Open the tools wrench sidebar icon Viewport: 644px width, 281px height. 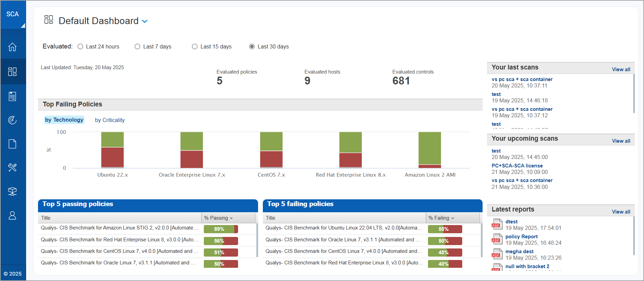pos(13,167)
